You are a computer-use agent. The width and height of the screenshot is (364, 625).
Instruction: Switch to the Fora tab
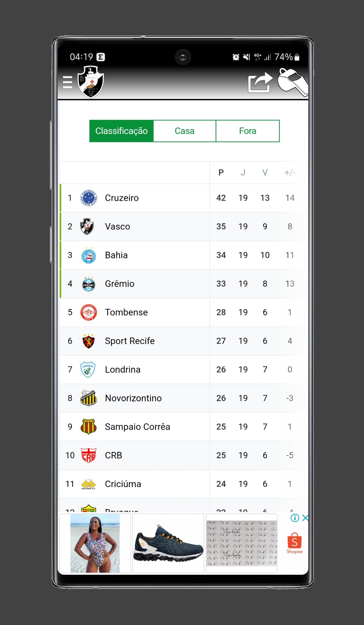tap(248, 131)
